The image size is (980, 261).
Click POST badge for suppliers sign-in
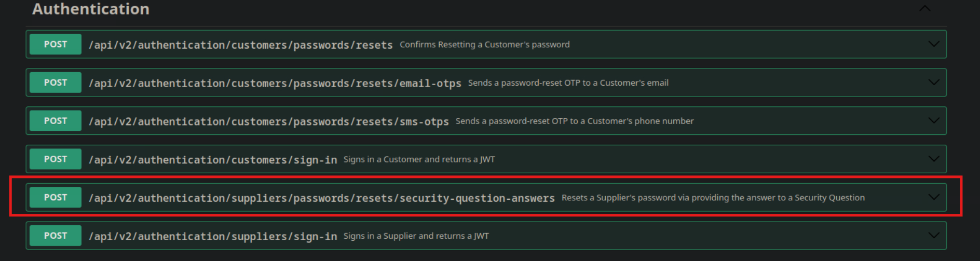pyautogui.click(x=56, y=236)
